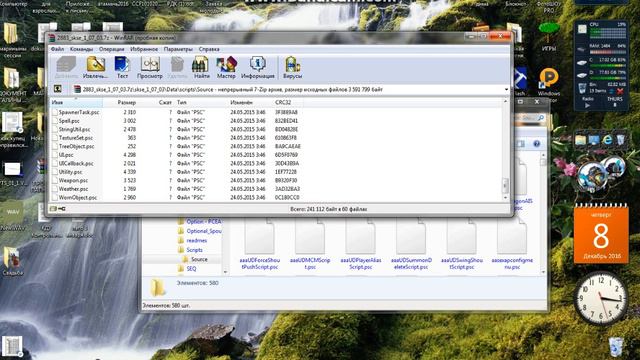Click the Explorer search magnifier icon
This screenshot has width=640, height=360.
(541, 118)
